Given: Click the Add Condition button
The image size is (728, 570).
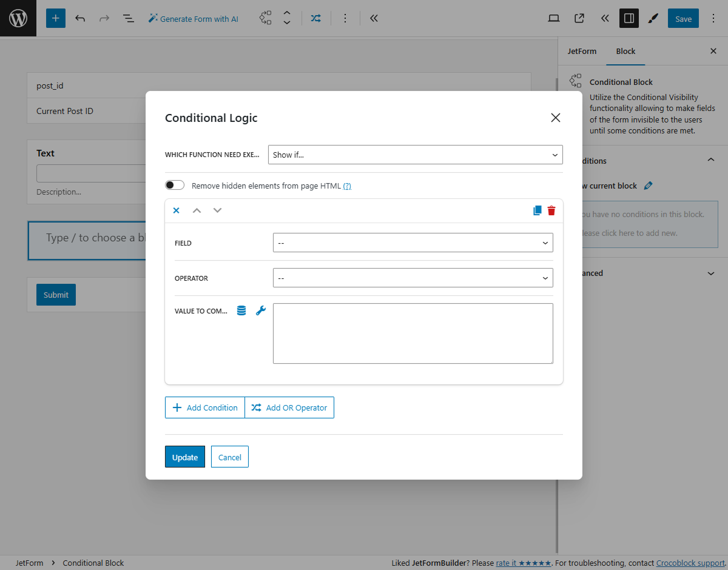Looking at the screenshot, I should point(204,407).
